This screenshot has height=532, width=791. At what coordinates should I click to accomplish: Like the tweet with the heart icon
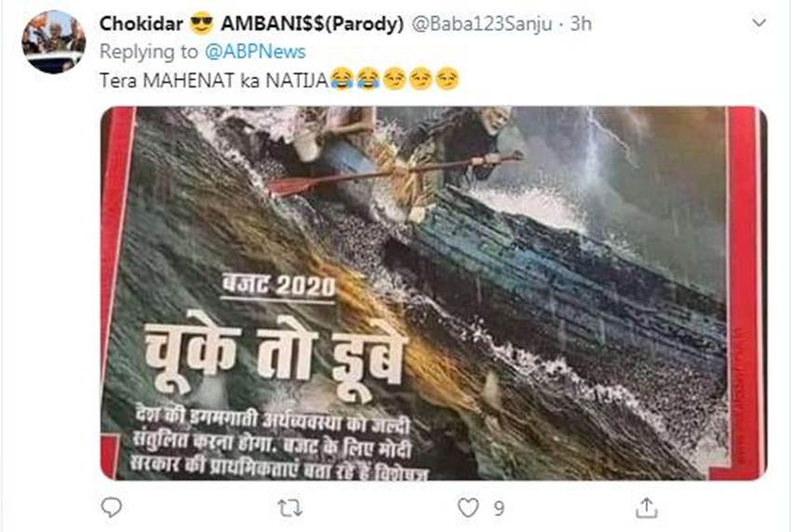(x=468, y=507)
